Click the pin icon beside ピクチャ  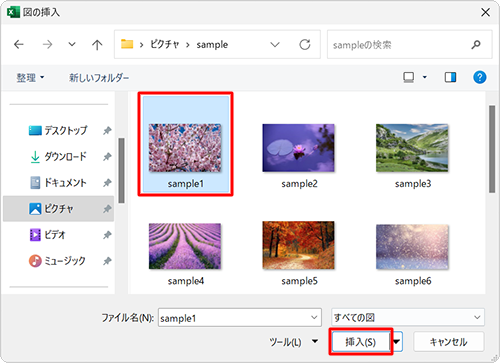click(x=107, y=209)
